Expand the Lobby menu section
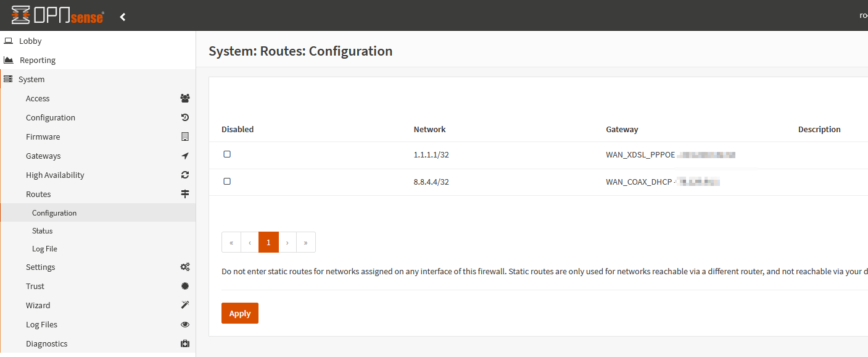 (x=30, y=41)
